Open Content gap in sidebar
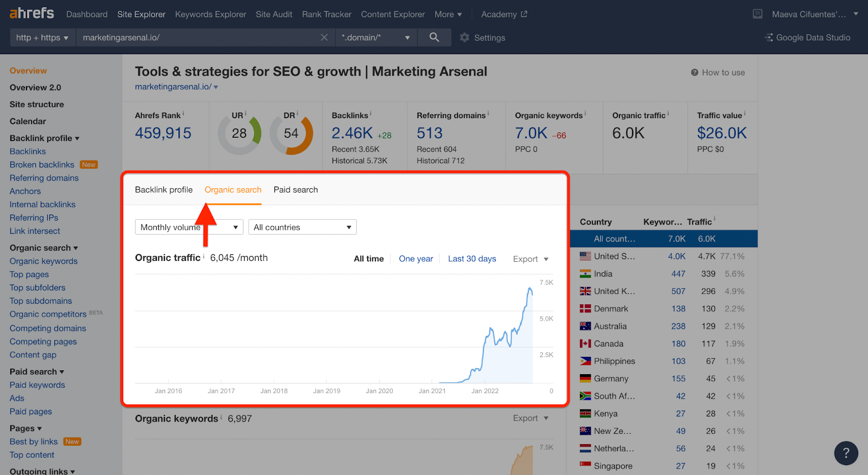 click(x=33, y=355)
